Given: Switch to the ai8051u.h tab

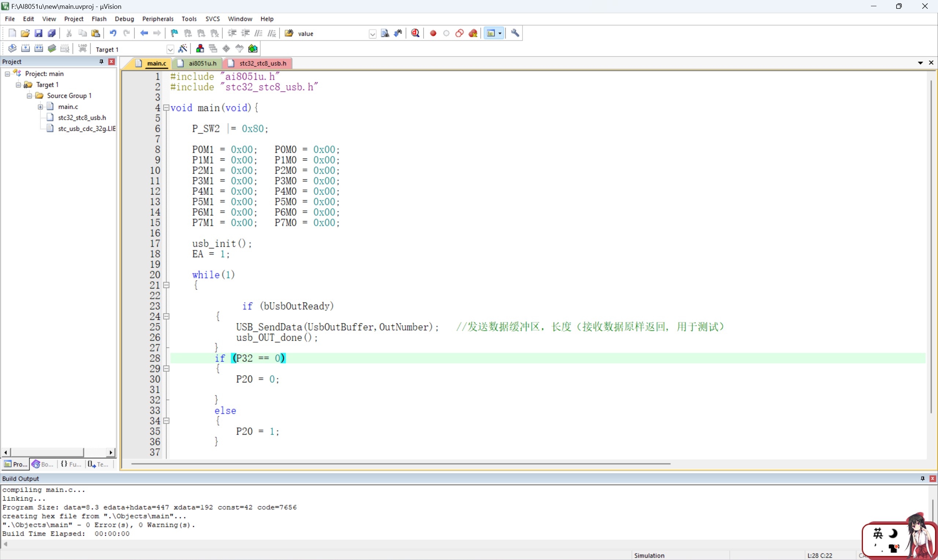Looking at the screenshot, I should [x=197, y=63].
